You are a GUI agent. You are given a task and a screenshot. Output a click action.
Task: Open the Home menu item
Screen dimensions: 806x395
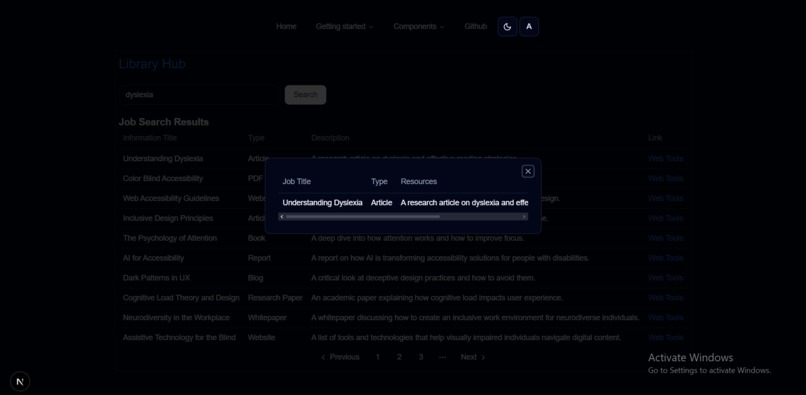286,26
